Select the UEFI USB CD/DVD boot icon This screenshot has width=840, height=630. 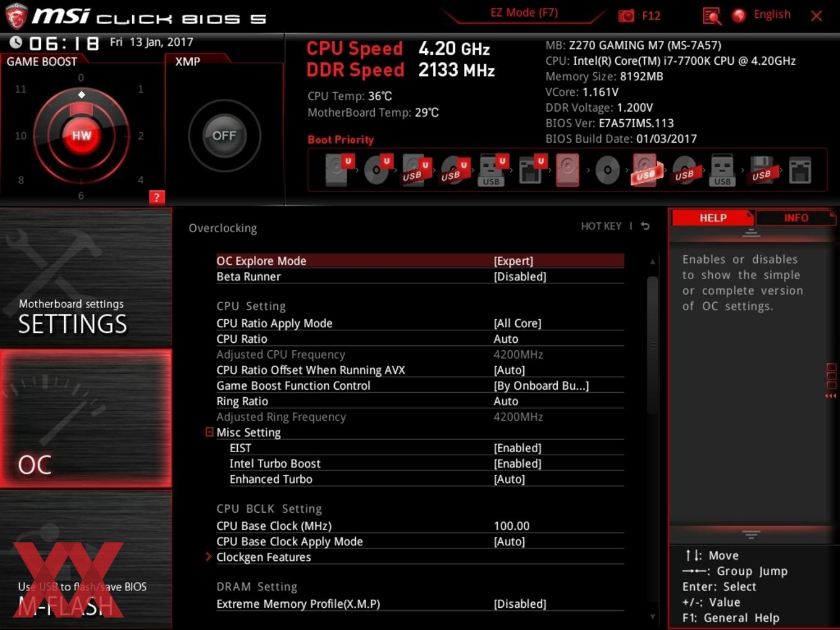[x=454, y=170]
